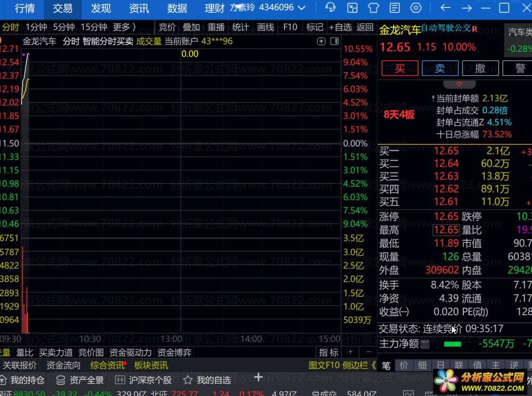Click the multi-window layout icon
This screenshot has height=396, width=532.
pyautogui.click(x=352, y=8)
